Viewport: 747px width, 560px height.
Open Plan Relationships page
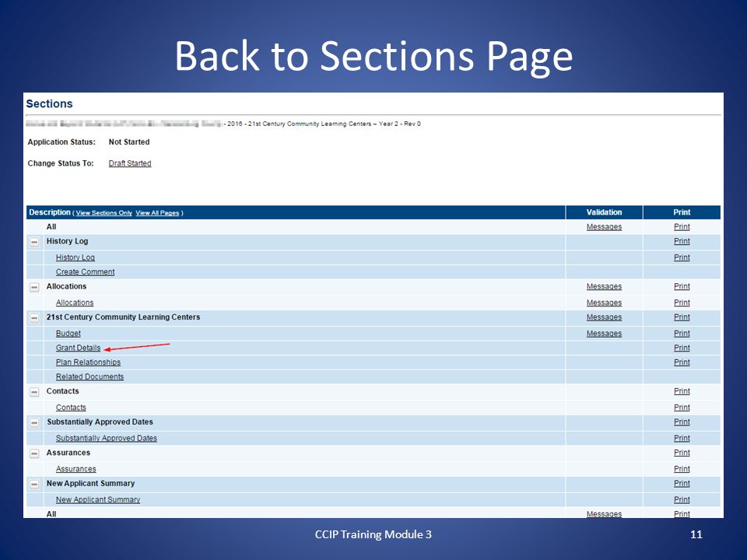[x=88, y=362]
